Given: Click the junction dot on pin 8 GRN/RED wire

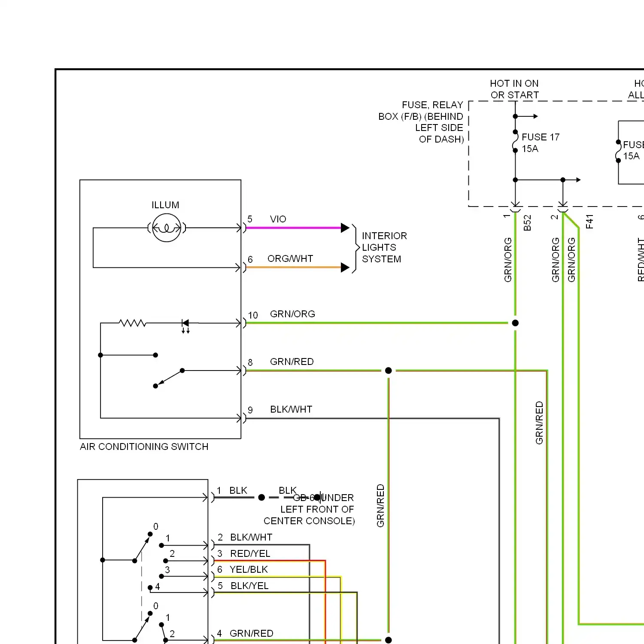Looking at the screenshot, I should pyautogui.click(x=389, y=371).
